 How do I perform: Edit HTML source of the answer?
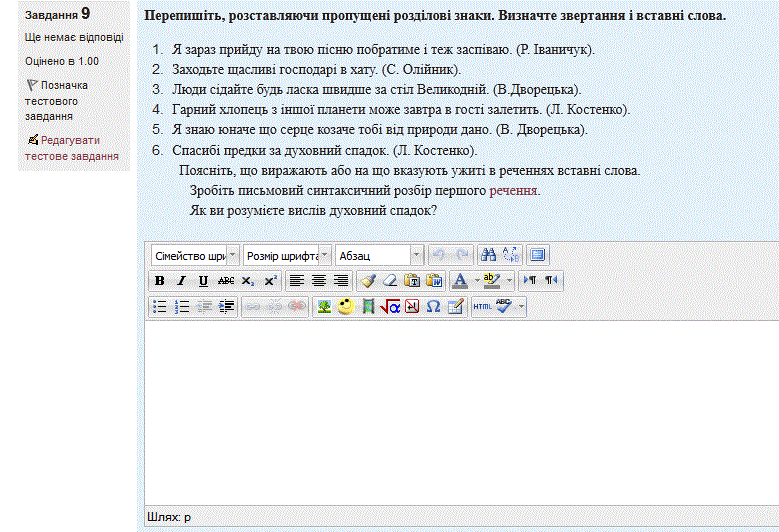(x=482, y=306)
